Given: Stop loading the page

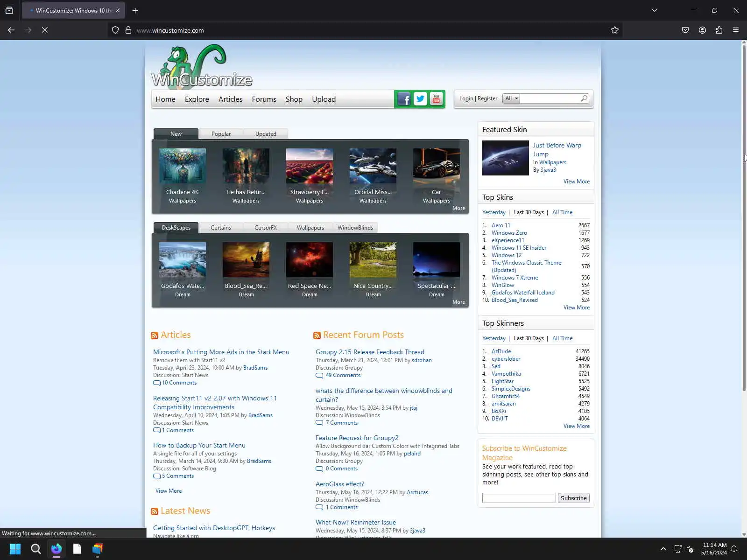Looking at the screenshot, I should (45, 30).
